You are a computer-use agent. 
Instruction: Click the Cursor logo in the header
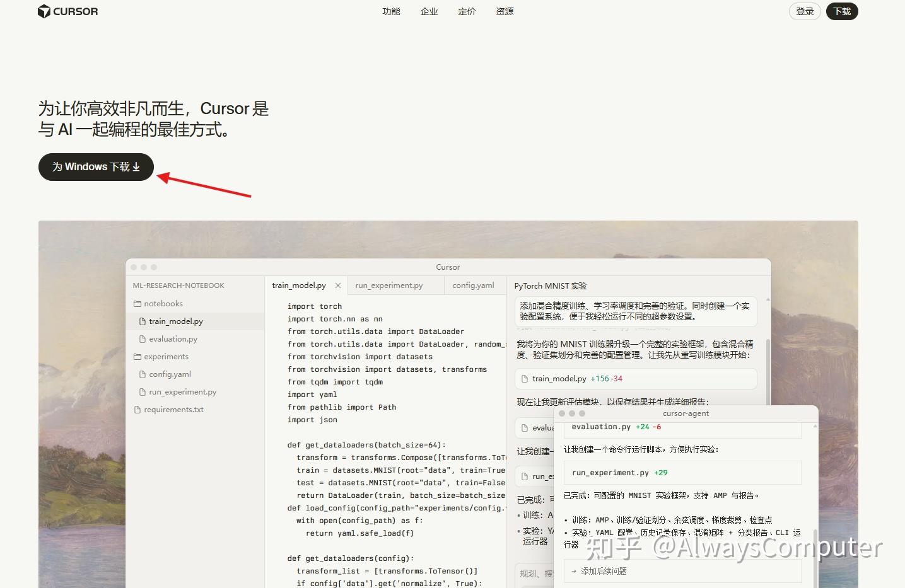[67, 11]
